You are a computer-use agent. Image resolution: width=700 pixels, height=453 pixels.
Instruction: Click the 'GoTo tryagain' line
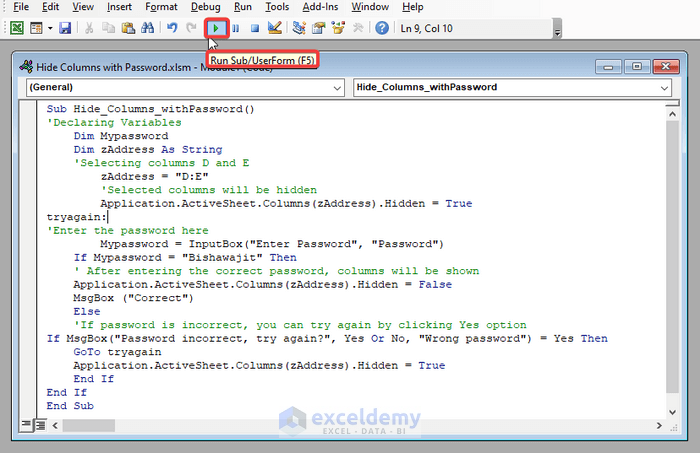117,352
